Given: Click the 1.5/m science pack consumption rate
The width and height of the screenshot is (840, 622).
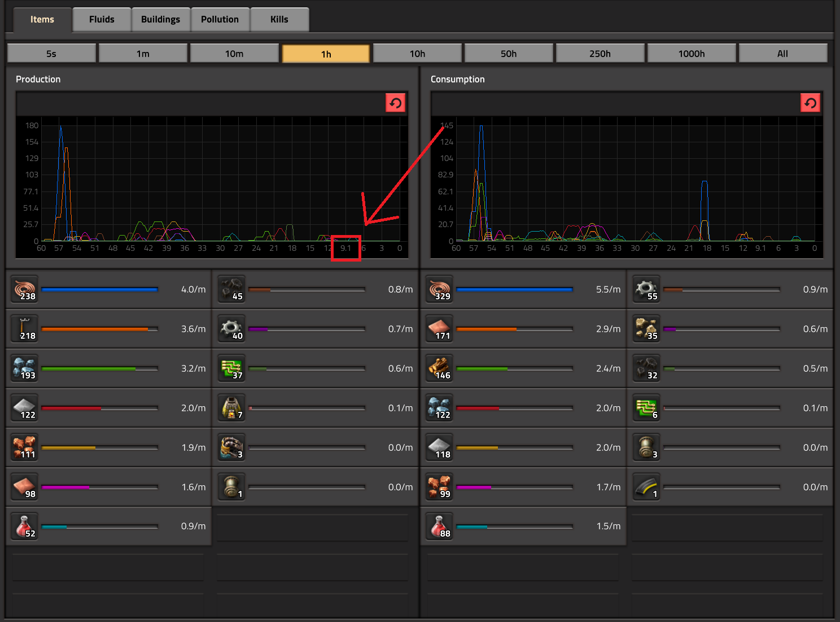Looking at the screenshot, I should [609, 526].
